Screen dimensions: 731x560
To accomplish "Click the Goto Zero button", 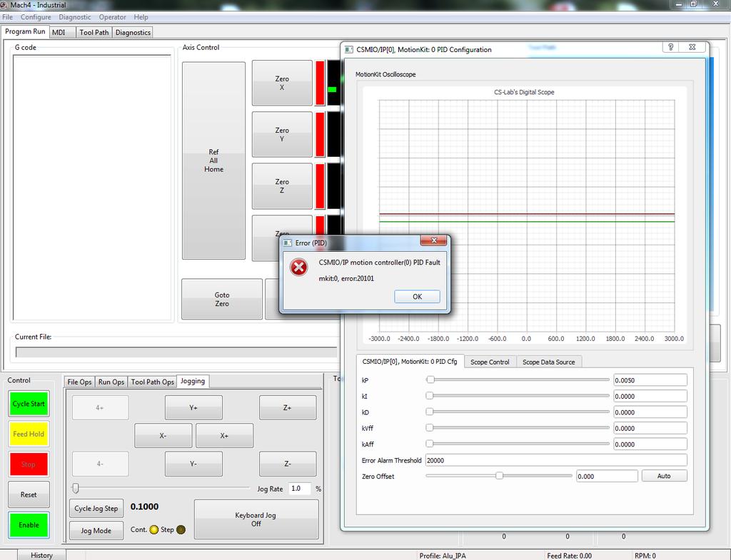I will pos(222,299).
